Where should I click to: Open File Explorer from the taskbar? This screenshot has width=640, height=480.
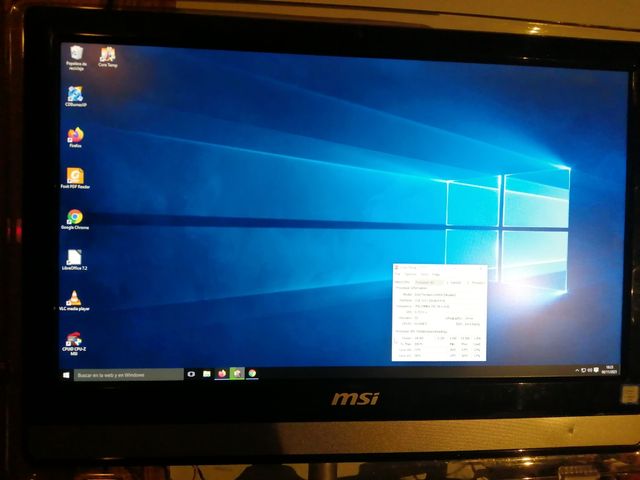[207, 374]
